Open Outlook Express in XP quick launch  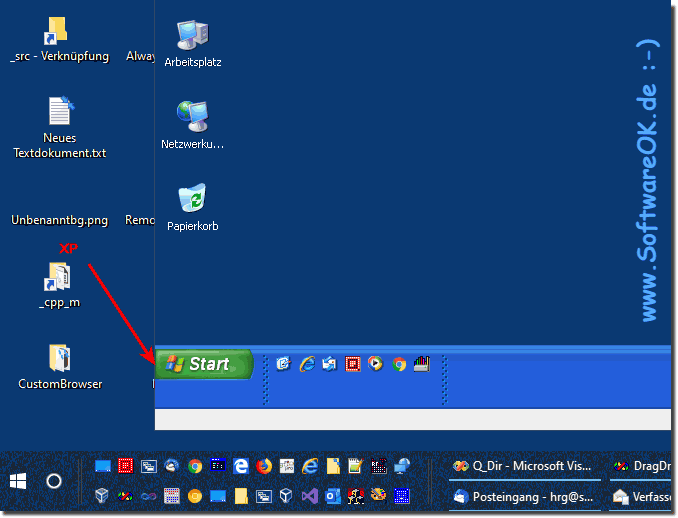coord(329,364)
